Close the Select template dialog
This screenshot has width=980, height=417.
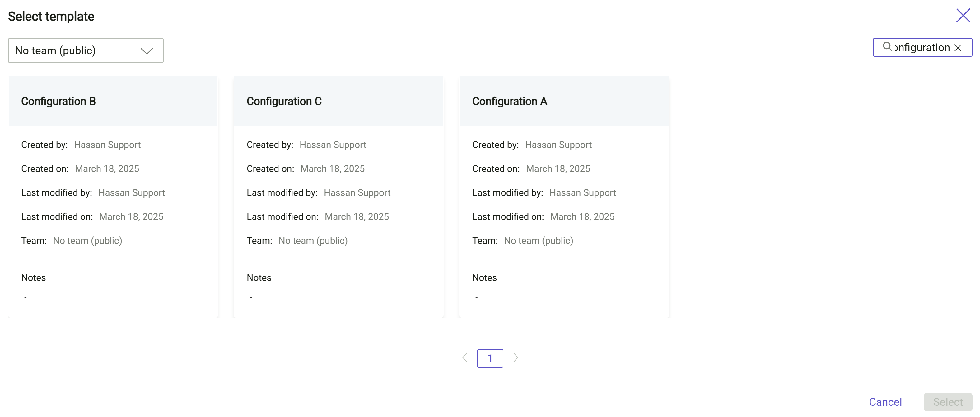click(x=963, y=16)
